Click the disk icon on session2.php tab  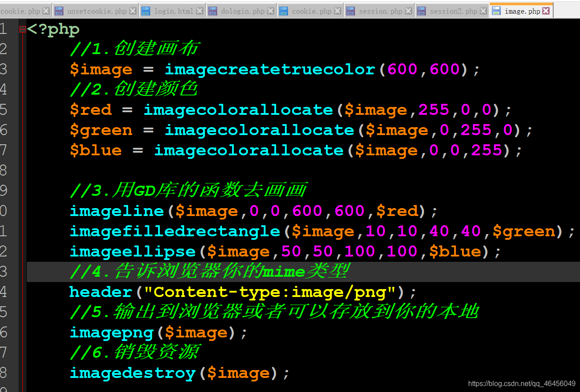point(421,11)
